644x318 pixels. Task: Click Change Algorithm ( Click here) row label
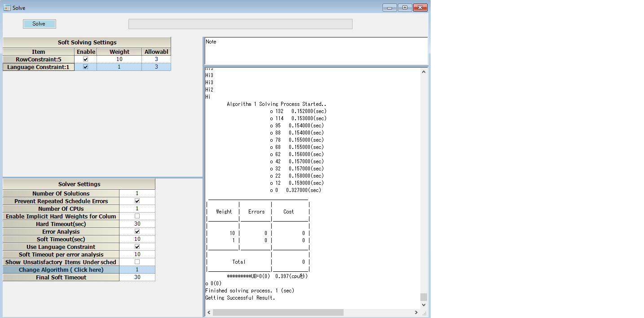(x=61, y=270)
